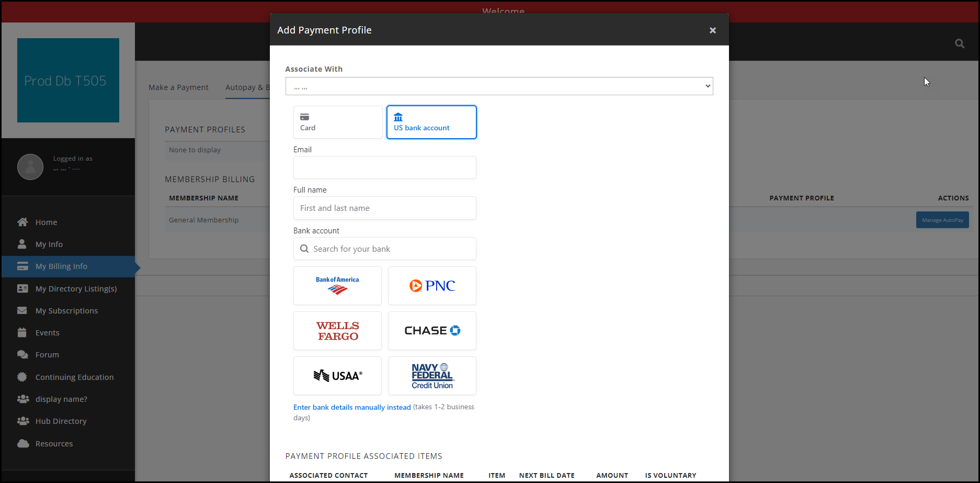Click the Search for your bank field
980x483 pixels.
[x=385, y=249]
